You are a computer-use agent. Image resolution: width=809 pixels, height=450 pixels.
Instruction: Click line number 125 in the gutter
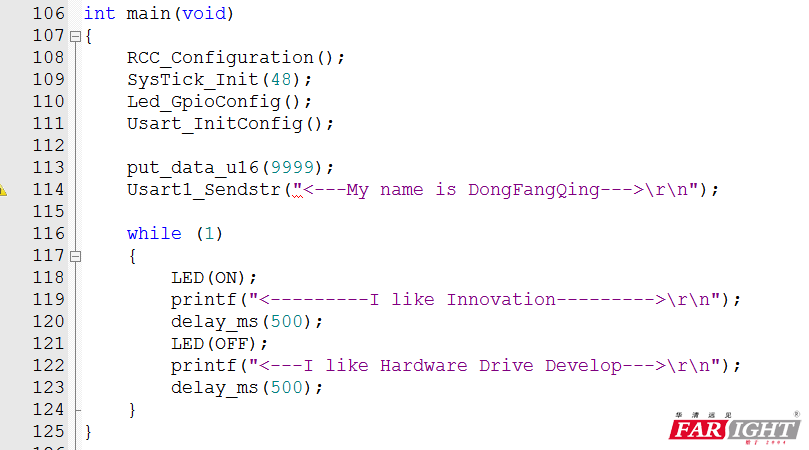pos(48,431)
